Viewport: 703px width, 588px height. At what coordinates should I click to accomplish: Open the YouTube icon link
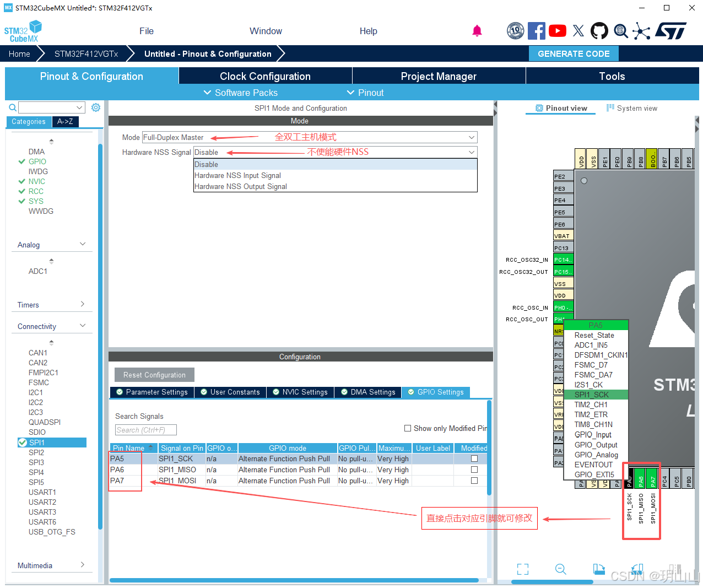[x=558, y=31]
